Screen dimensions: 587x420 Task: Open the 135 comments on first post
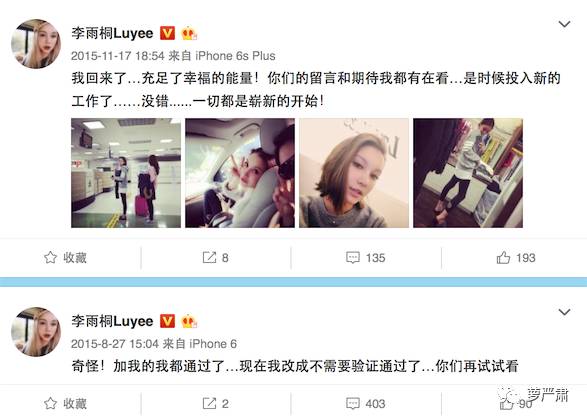click(366, 258)
